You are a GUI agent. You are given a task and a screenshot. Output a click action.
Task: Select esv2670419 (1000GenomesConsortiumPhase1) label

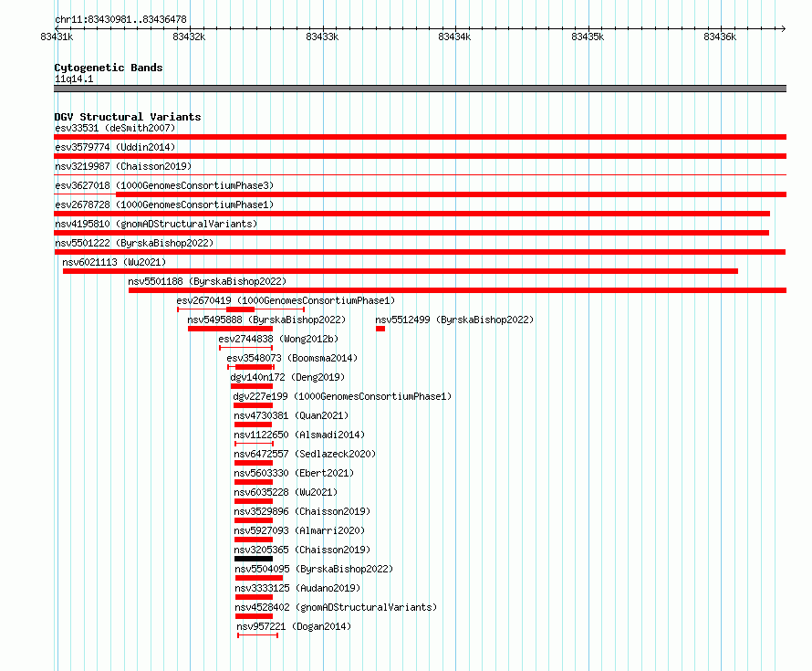[x=286, y=300]
